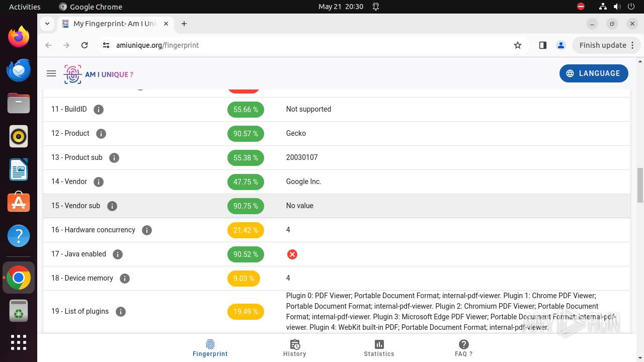
Task: Click info icon next to Device memory
Action: pos(125,278)
